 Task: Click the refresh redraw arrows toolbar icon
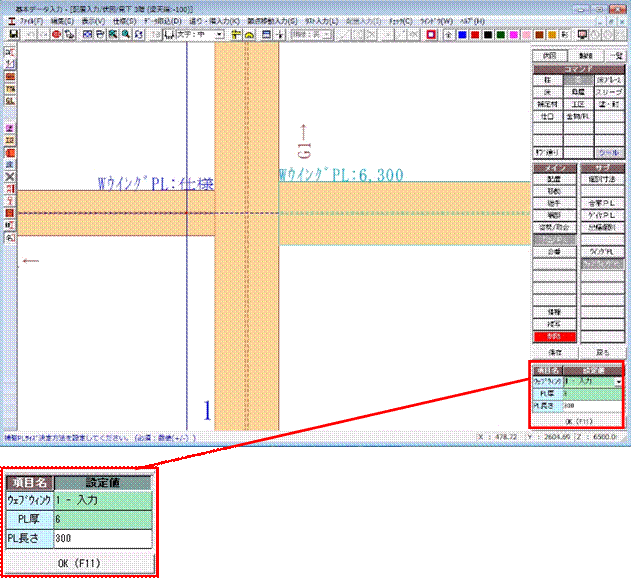pos(139,35)
